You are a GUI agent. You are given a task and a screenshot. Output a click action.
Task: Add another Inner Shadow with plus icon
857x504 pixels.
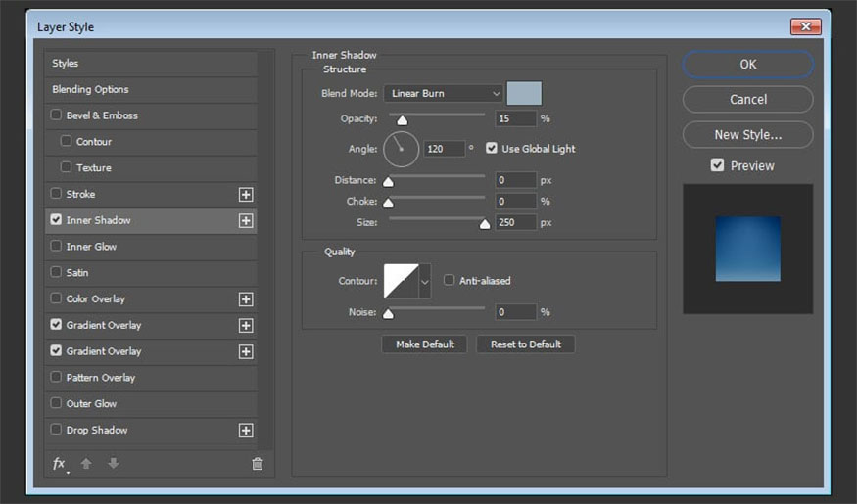(246, 221)
